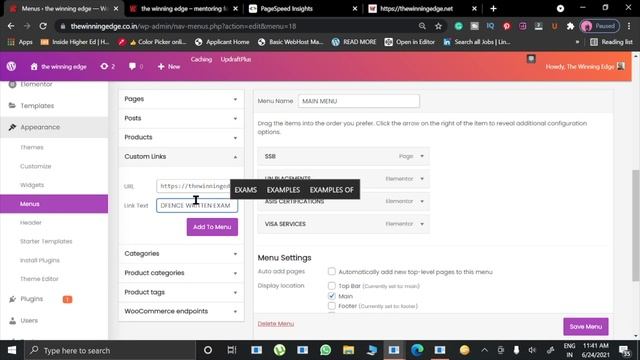
Task: Open the Windows Start menu
Action: point(12,350)
